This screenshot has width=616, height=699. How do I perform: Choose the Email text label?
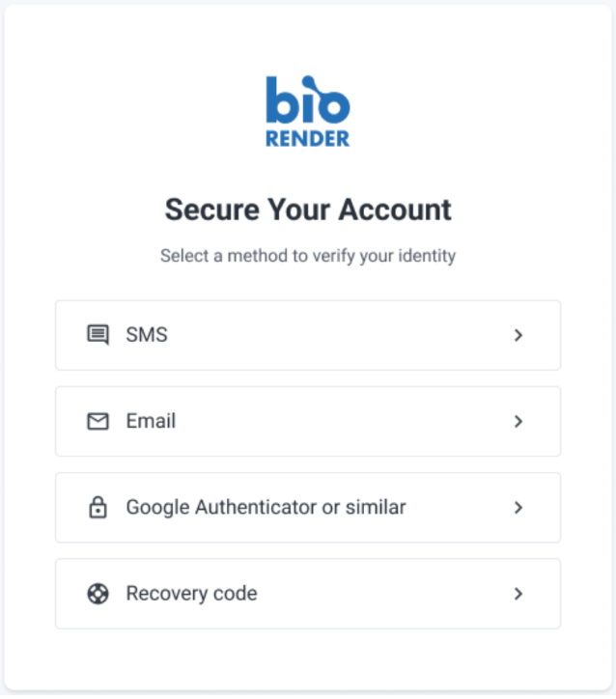coord(151,421)
